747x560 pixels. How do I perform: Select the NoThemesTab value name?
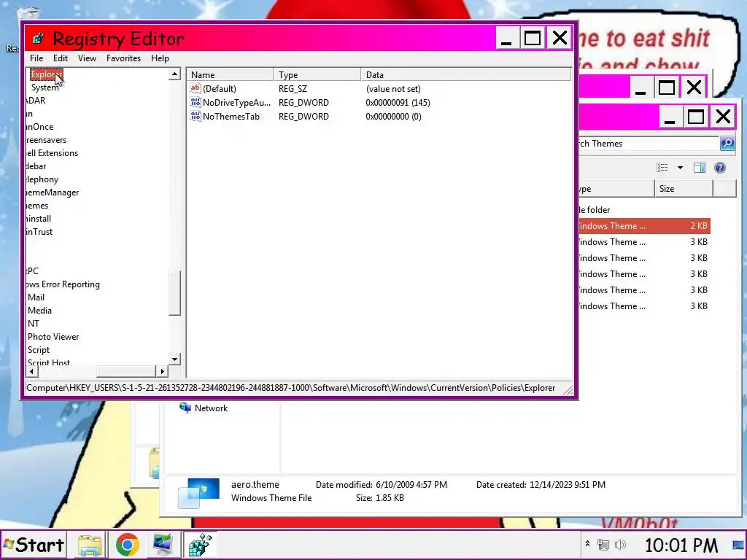click(231, 116)
